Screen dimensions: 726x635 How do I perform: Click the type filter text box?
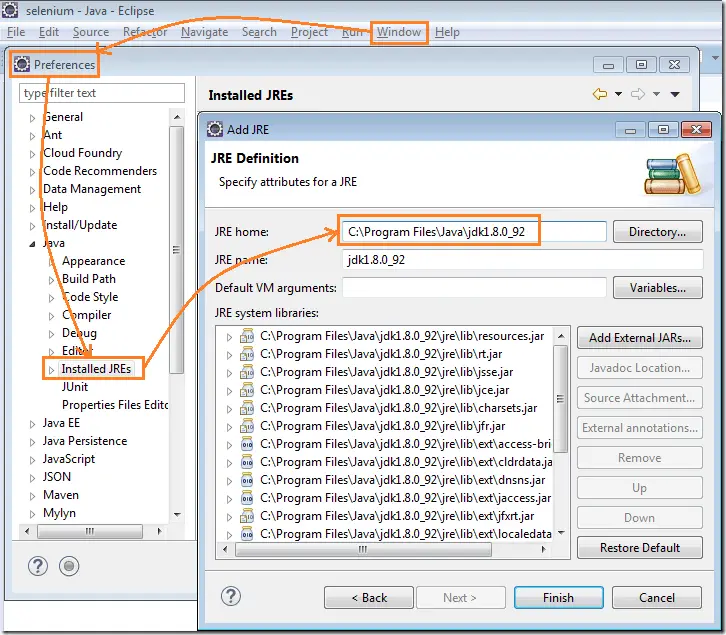102,93
